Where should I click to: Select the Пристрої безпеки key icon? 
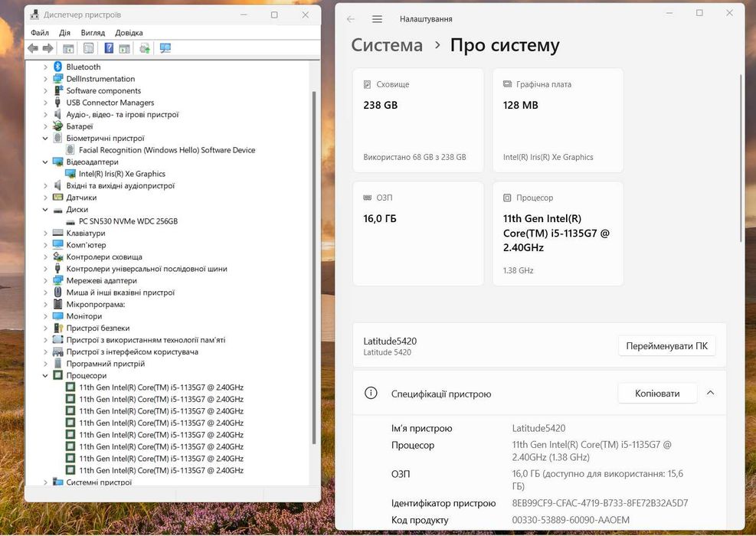(58, 328)
